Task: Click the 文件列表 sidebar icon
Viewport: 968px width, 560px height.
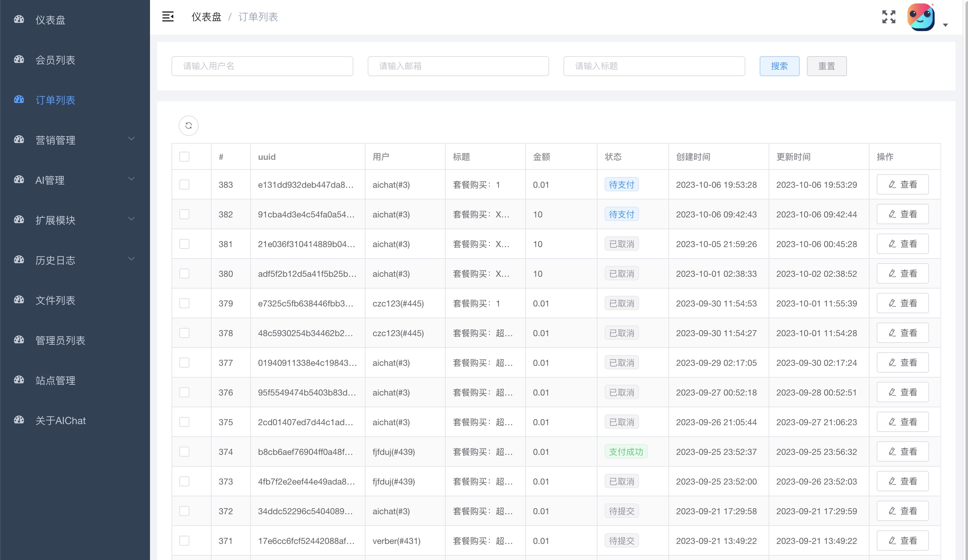Action: click(19, 300)
